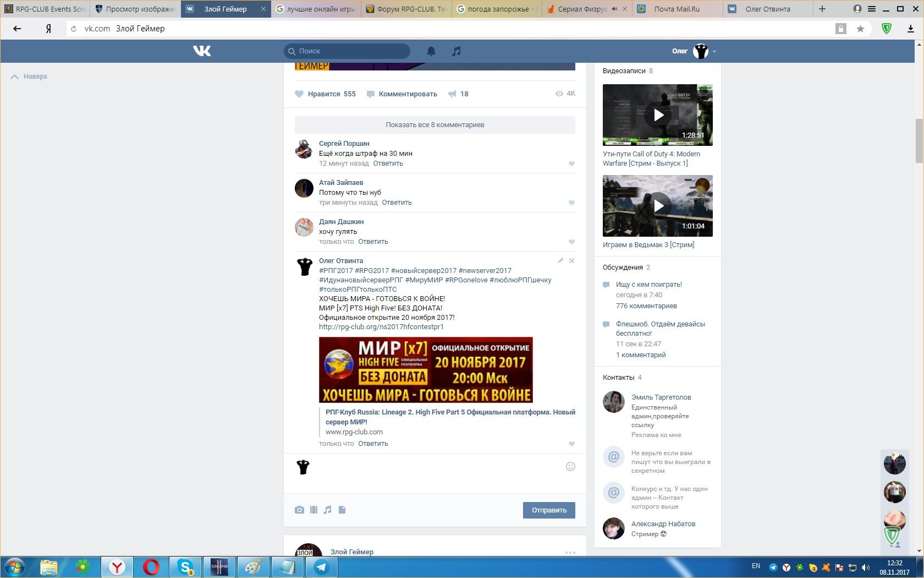Like Сергей Поршин's comment
Viewport: 924px width, 578px height.
571,163
